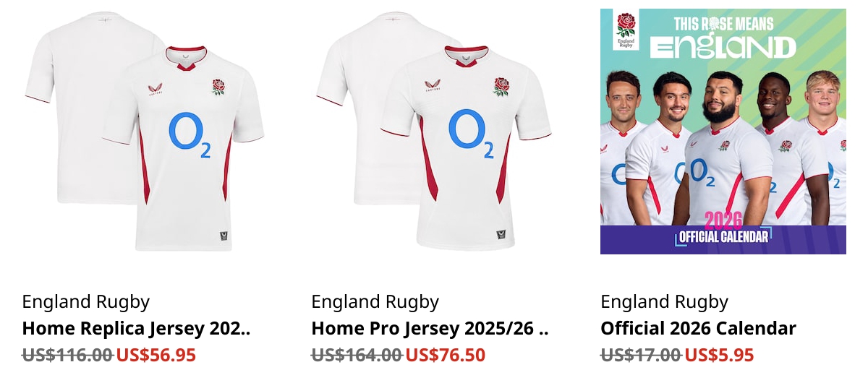Click the O2 logo on the Replica Jersey
Image resolution: width=868 pixels, height=383 pixels.
(190, 135)
